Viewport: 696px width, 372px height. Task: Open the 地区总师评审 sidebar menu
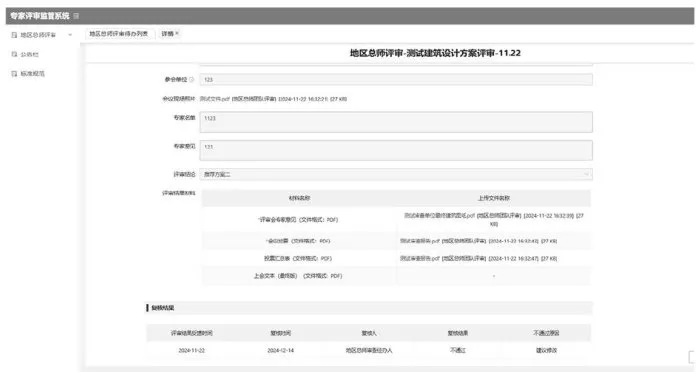pyautogui.click(x=38, y=35)
